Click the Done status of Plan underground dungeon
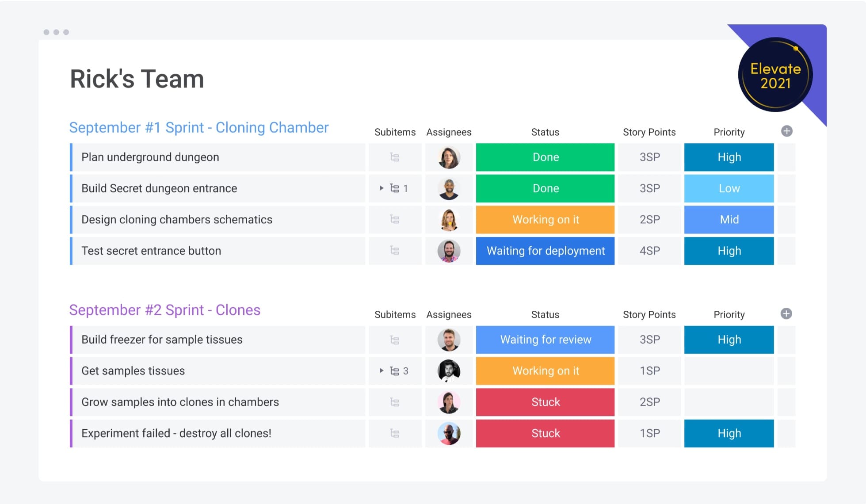Screen dimensions: 866x504 (545, 157)
